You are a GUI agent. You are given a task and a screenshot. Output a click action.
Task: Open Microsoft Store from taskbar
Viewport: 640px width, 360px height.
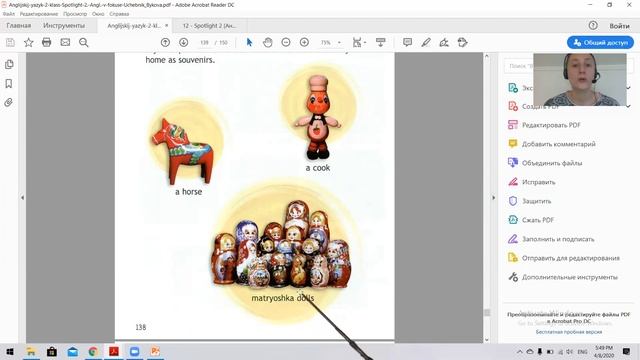52,351
